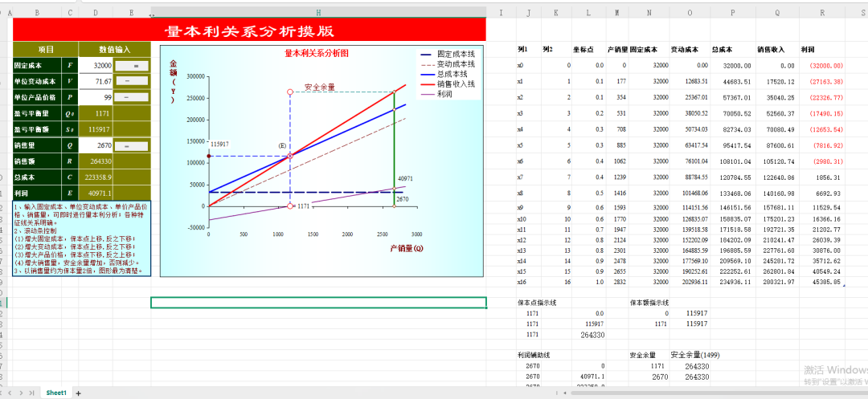Jump to last sheet with the nav arrow
This screenshot has height=399, width=868.
pos(31,393)
